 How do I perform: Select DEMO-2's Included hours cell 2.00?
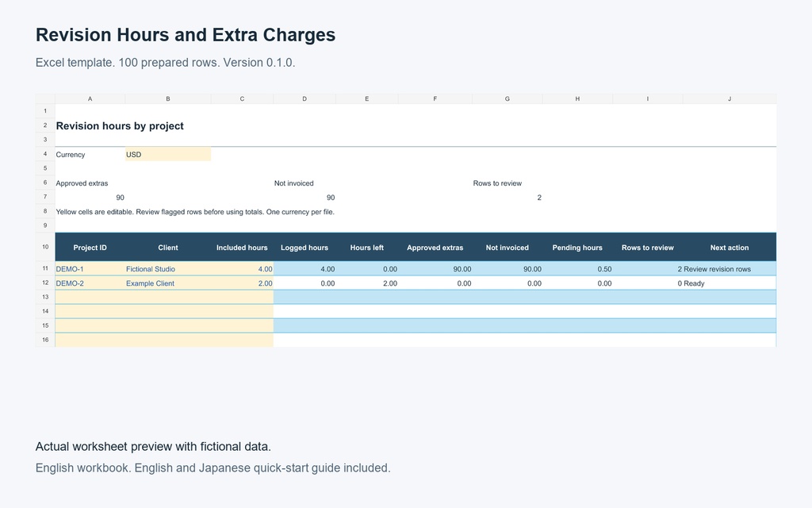[x=242, y=283]
